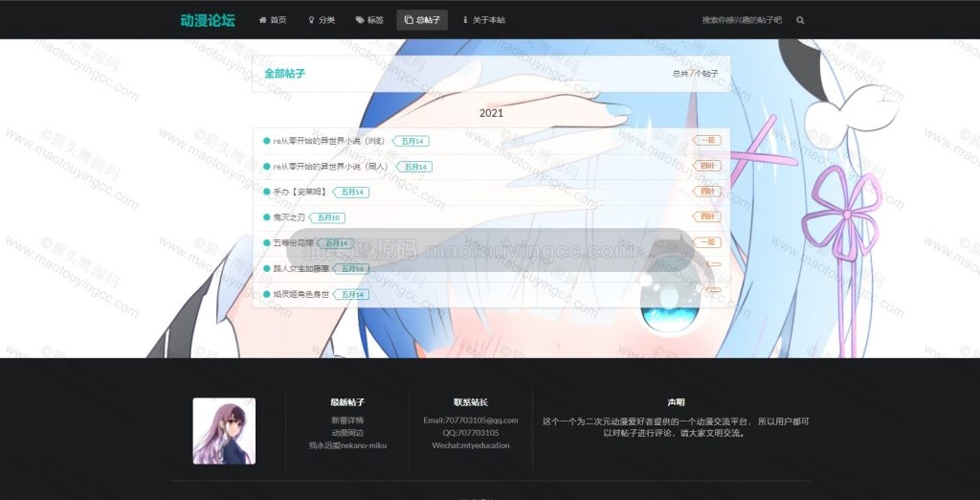Click the 一花 label on the 五等份花嫁 row
Screen dimensions: 980x500
pos(707,242)
